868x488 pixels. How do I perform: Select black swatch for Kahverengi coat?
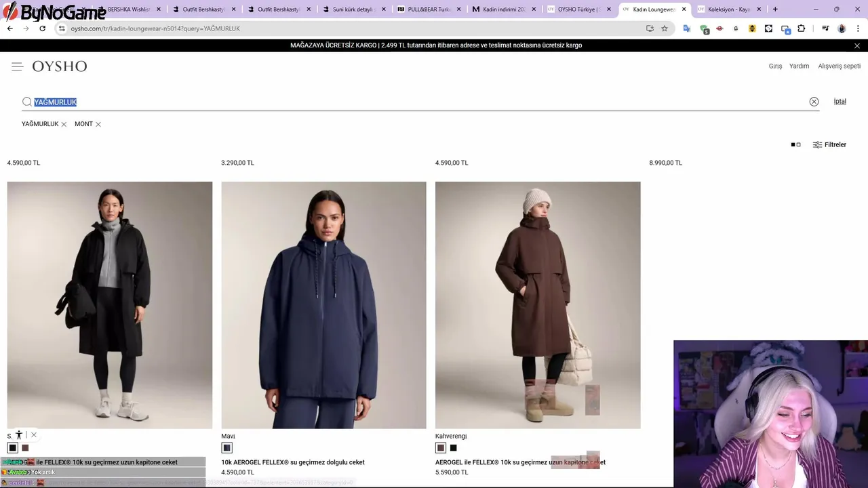(453, 448)
